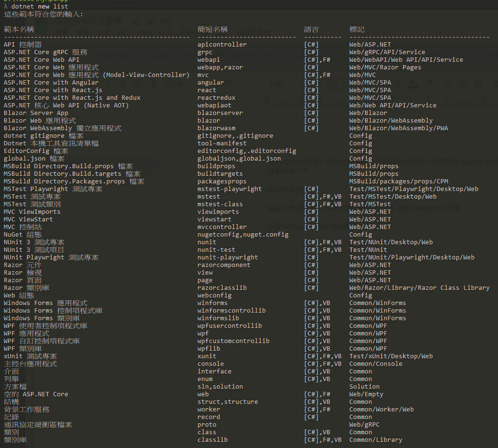The width and height of the screenshot is (498, 448).
Task: Click the 'enum' short name
Action: pyautogui.click(x=205, y=379)
